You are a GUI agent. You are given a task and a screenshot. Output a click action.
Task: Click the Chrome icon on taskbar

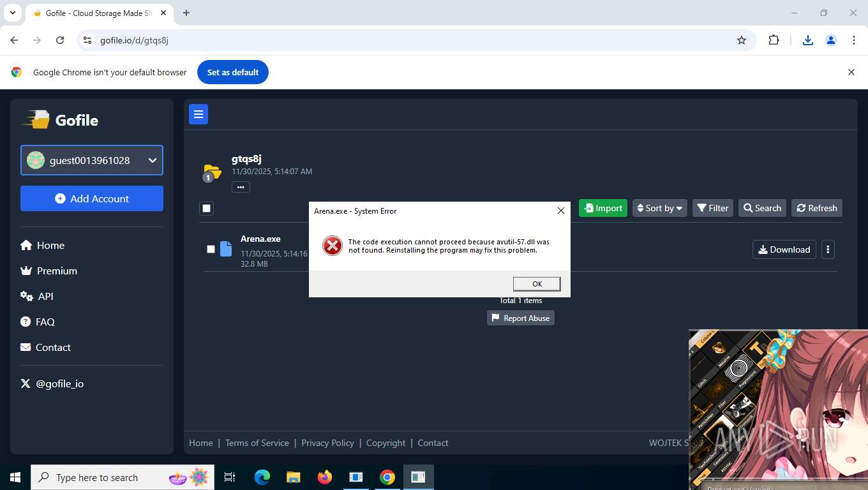(x=387, y=477)
